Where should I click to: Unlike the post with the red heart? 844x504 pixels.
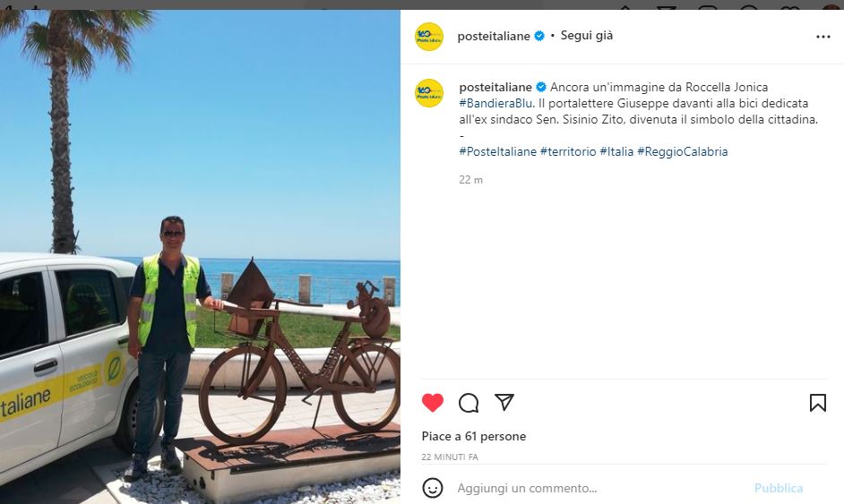click(432, 402)
